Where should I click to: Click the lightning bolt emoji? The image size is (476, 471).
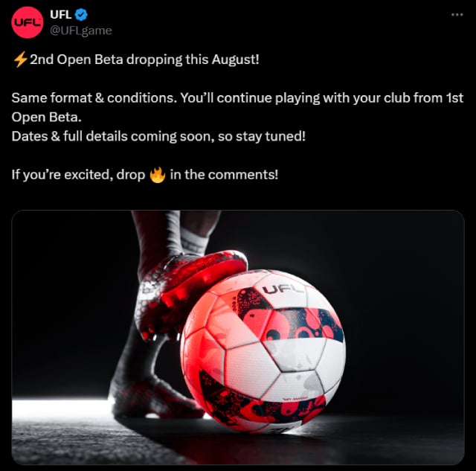(x=20, y=60)
